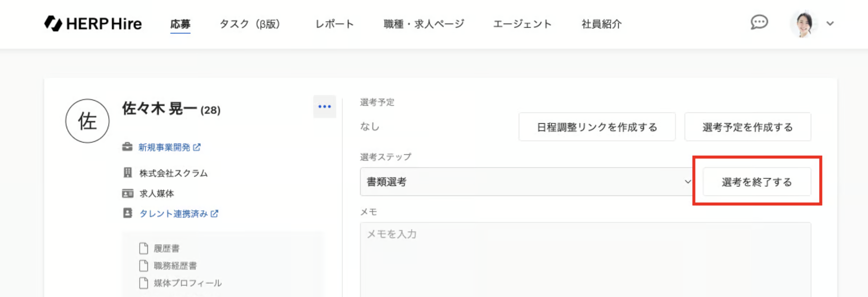The height and width of the screenshot is (297, 868).
Task: Switch to 職種・求人ページ tab
Action: [x=424, y=24]
